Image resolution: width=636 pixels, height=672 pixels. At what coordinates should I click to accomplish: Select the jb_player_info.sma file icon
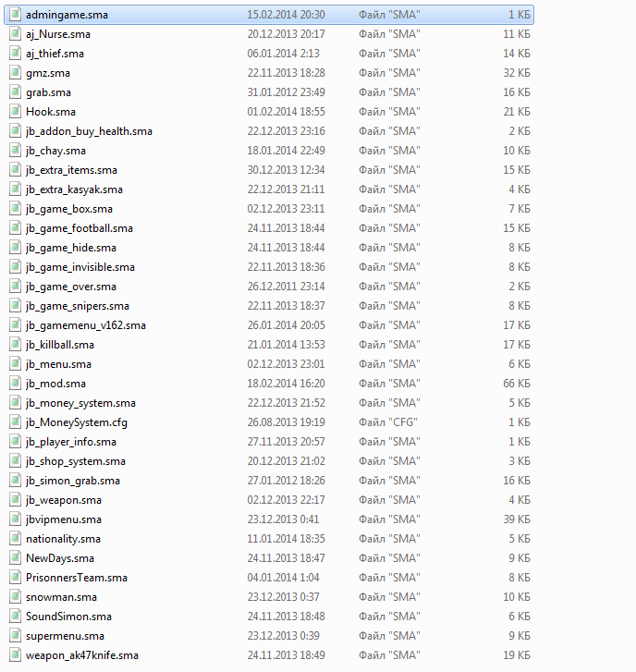tap(15, 442)
